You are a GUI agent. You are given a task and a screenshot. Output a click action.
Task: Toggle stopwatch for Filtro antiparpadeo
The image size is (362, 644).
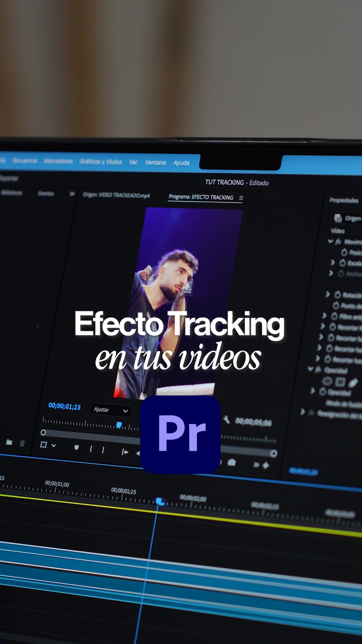pos(334,316)
